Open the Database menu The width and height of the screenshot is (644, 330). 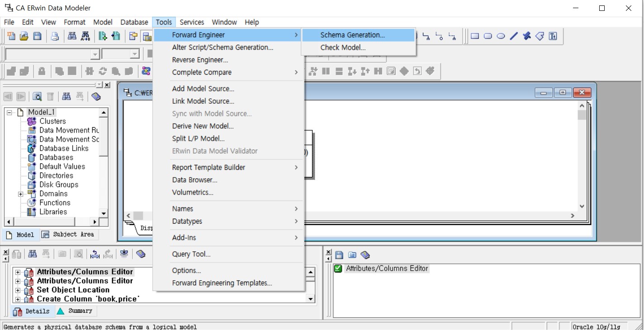click(x=134, y=22)
